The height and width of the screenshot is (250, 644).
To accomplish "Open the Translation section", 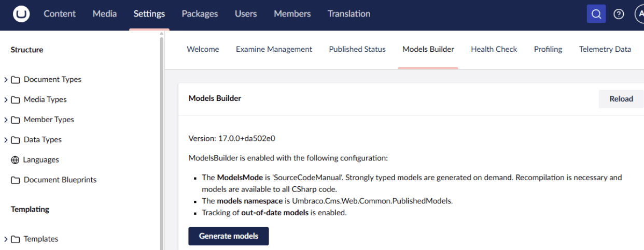I will [349, 14].
